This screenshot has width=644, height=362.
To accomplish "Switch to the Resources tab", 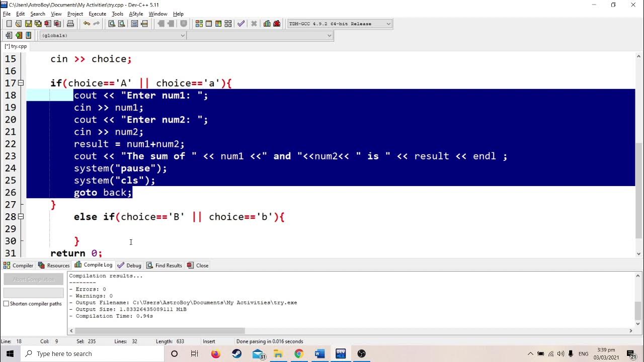I will point(54,265).
